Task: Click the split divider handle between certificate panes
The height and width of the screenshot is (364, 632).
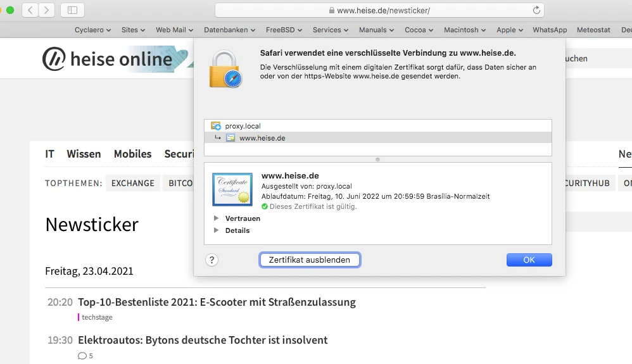Action: tap(377, 160)
